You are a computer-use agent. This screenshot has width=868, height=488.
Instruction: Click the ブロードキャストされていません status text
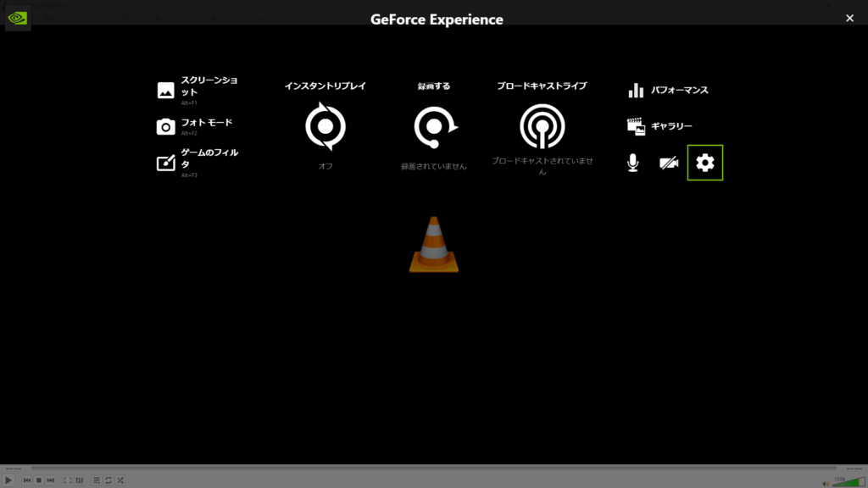tap(542, 166)
